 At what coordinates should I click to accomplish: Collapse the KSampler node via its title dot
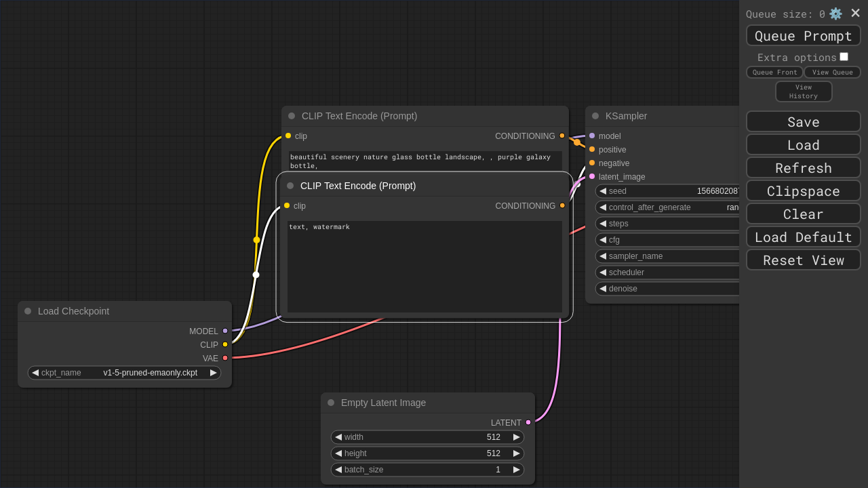(x=595, y=116)
